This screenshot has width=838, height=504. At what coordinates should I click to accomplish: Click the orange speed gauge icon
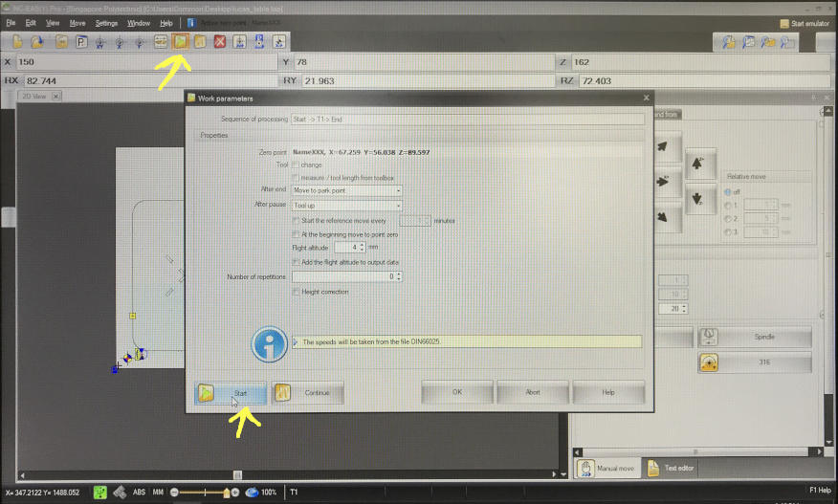pos(708,362)
